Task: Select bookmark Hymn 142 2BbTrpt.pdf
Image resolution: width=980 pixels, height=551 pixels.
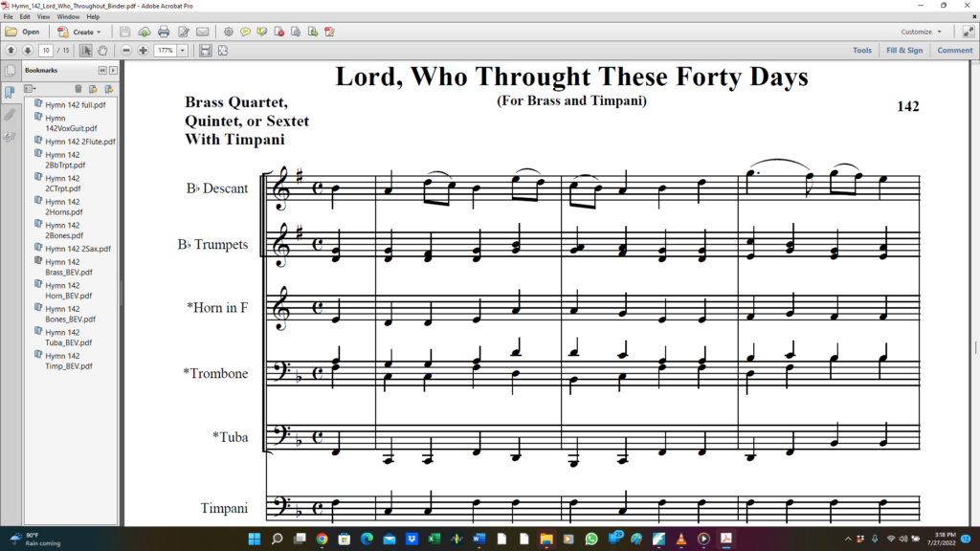Action: [x=65, y=160]
